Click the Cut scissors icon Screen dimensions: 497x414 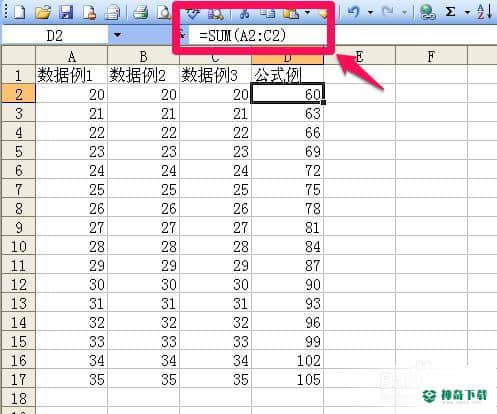245,13
